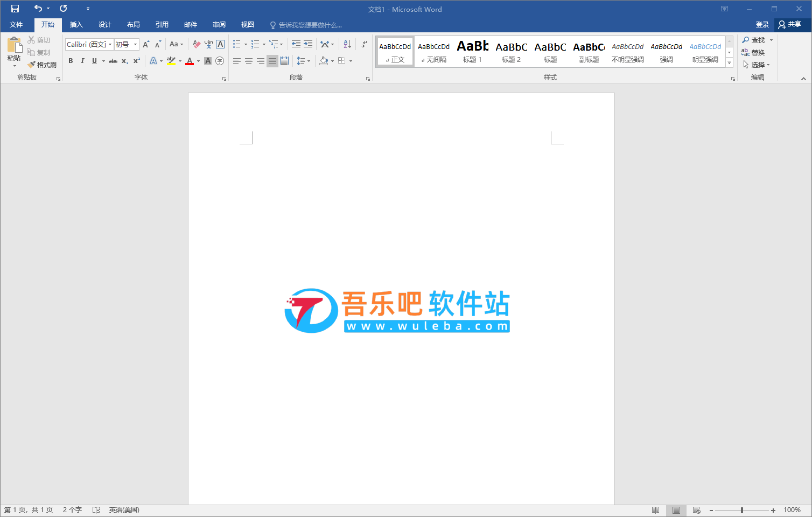Image resolution: width=812 pixels, height=517 pixels.
Task: Toggle bold formatting
Action: [x=71, y=61]
